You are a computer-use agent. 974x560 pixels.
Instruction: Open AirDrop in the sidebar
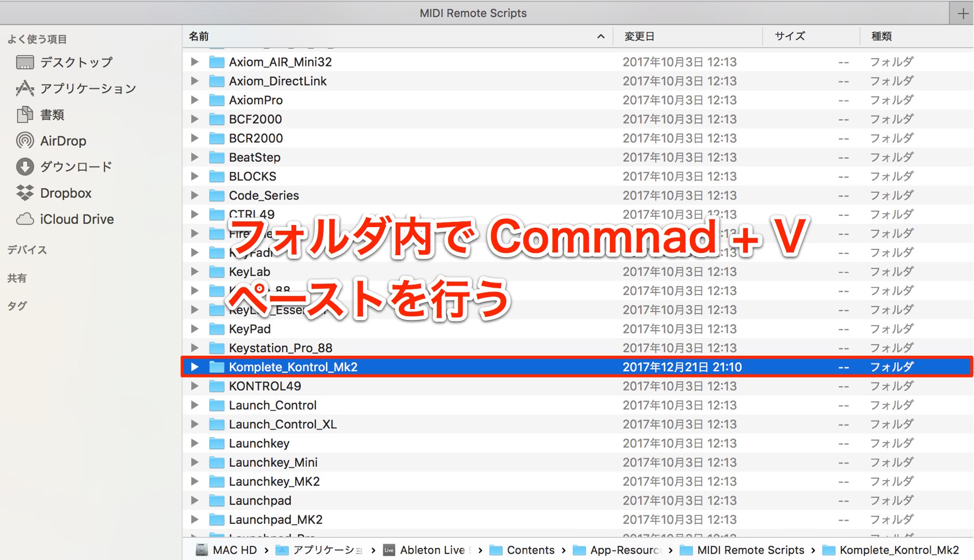pos(51,141)
